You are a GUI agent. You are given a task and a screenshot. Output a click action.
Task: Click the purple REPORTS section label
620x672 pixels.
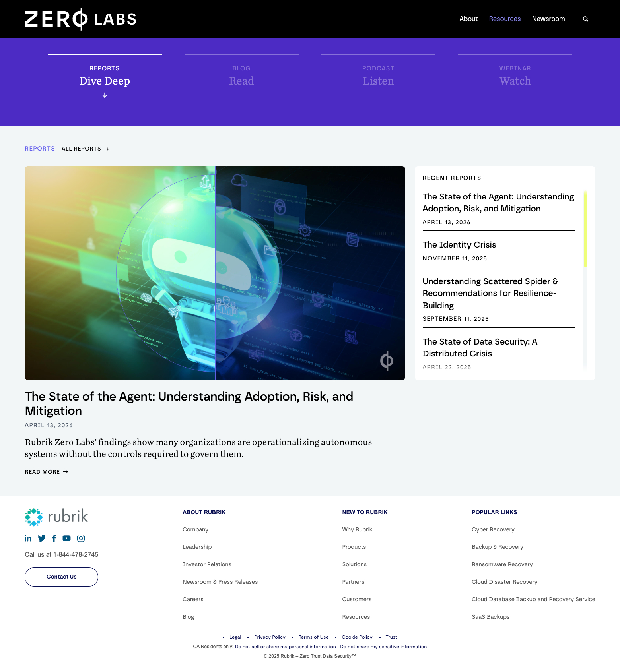(x=40, y=149)
